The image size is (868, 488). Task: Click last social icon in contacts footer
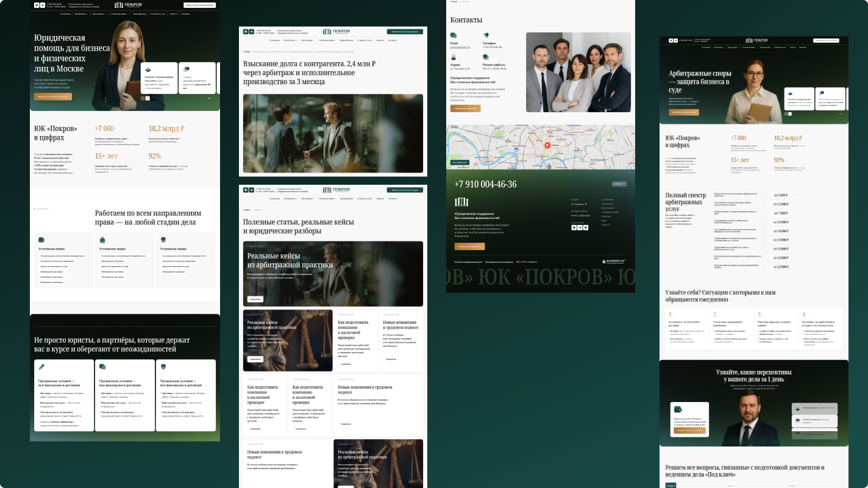[586, 228]
